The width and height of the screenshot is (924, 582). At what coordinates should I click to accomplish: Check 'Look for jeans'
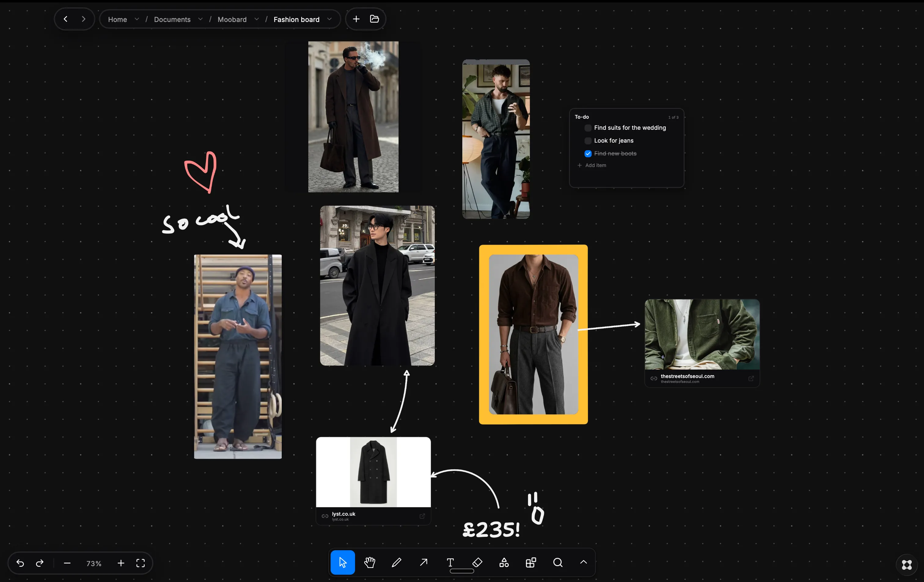[x=588, y=141]
